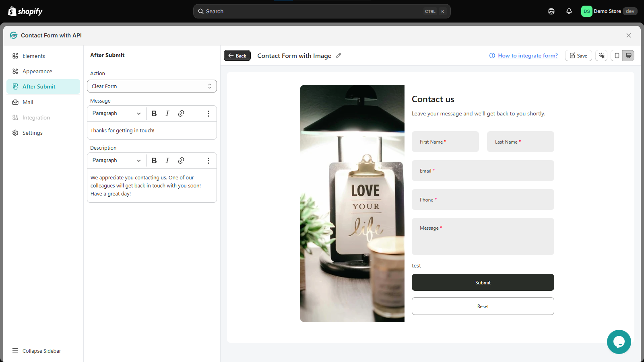Switch to mobile preview
Screen dimensions: 644x362
617,56
